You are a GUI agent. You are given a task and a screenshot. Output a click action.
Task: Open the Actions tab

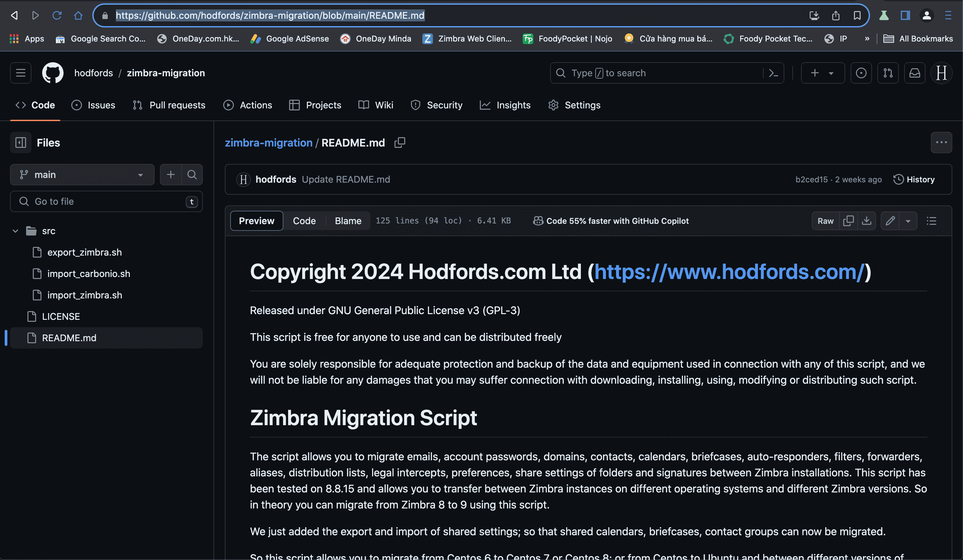click(x=248, y=105)
